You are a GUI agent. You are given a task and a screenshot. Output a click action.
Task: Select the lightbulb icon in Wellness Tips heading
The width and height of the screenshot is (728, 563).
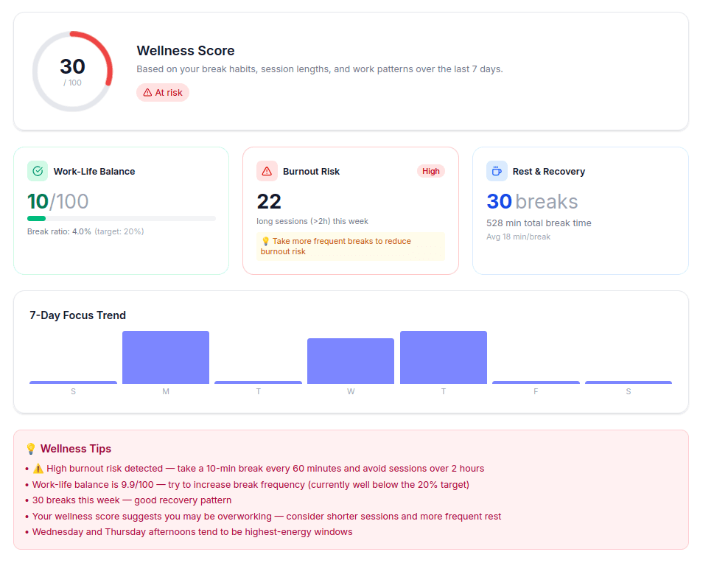[30, 448]
